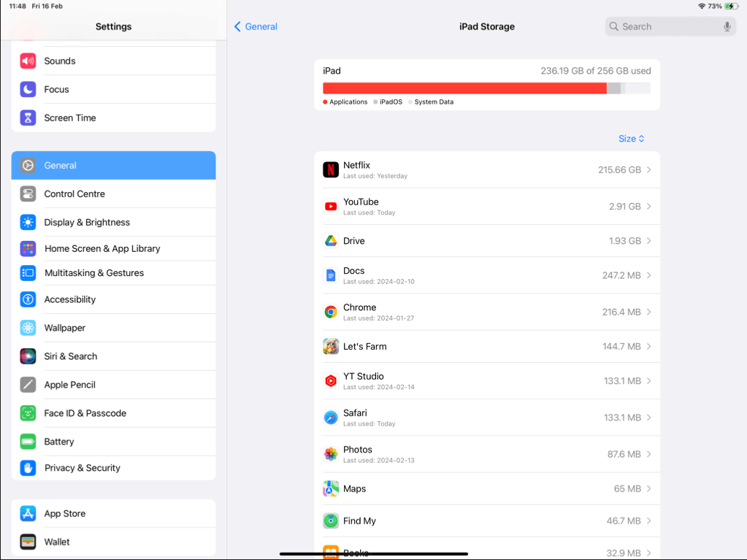Image resolution: width=747 pixels, height=560 pixels.
Task: Tap the Netflix app icon
Action: pyautogui.click(x=331, y=169)
